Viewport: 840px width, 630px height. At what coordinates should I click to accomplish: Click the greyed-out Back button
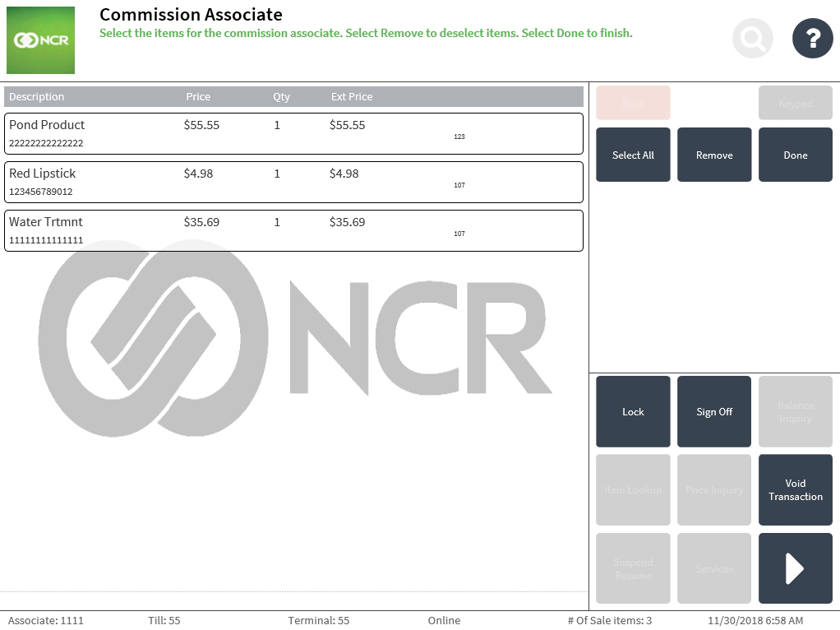633,103
